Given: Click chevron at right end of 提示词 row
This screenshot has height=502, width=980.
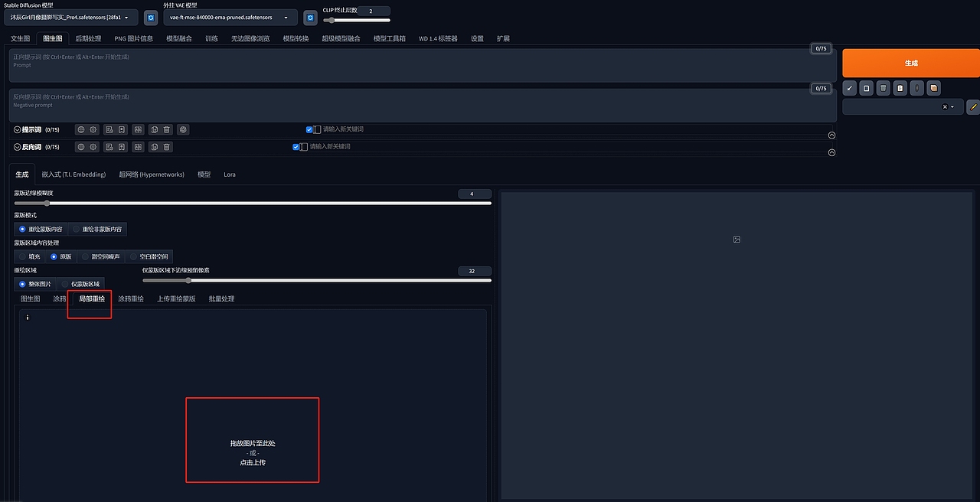Looking at the screenshot, I should pos(831,135).
